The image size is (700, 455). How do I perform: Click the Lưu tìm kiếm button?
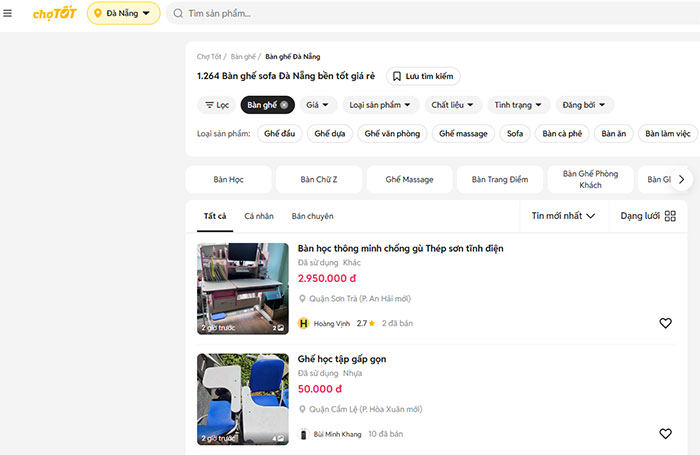(x=423, y=76)
